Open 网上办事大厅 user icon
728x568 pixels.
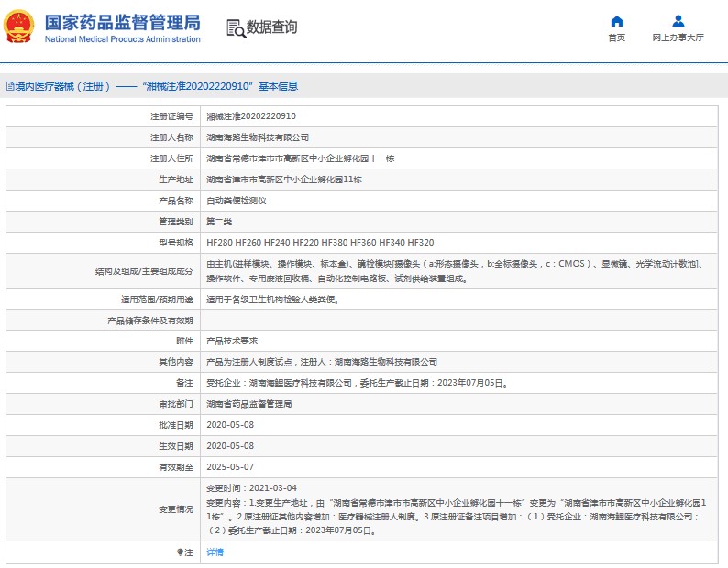pos(678,21)
